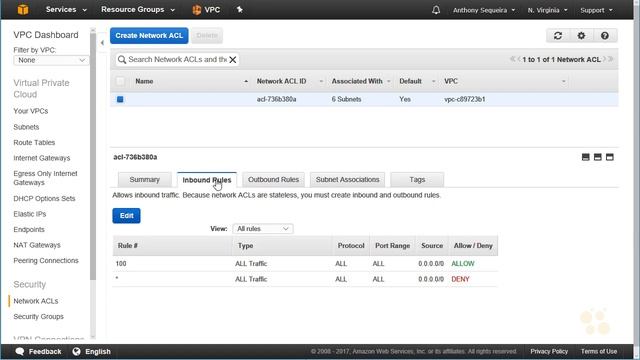Open the View All rules dropdown
Viewport: 640px width, 360px height.
[263, 229]
